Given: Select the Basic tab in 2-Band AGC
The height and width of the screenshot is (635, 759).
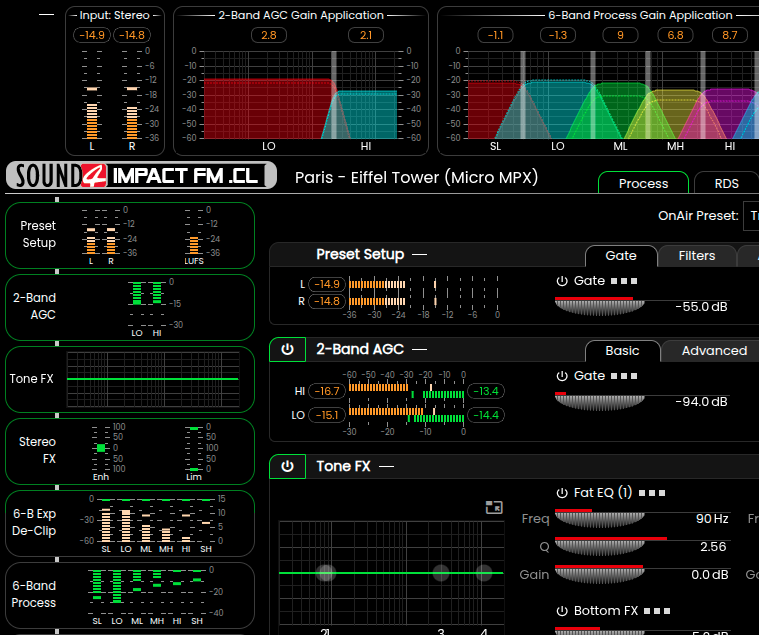Looking at the screenshot, I should [x=622, y=350].
